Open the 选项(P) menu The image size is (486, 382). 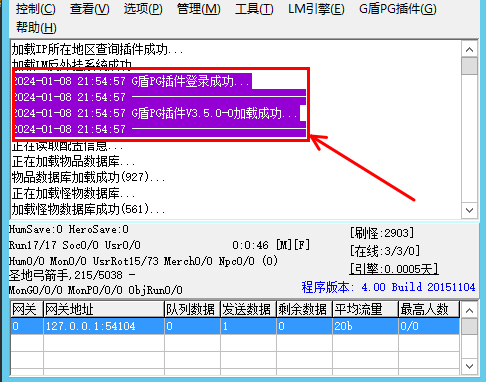143,9
